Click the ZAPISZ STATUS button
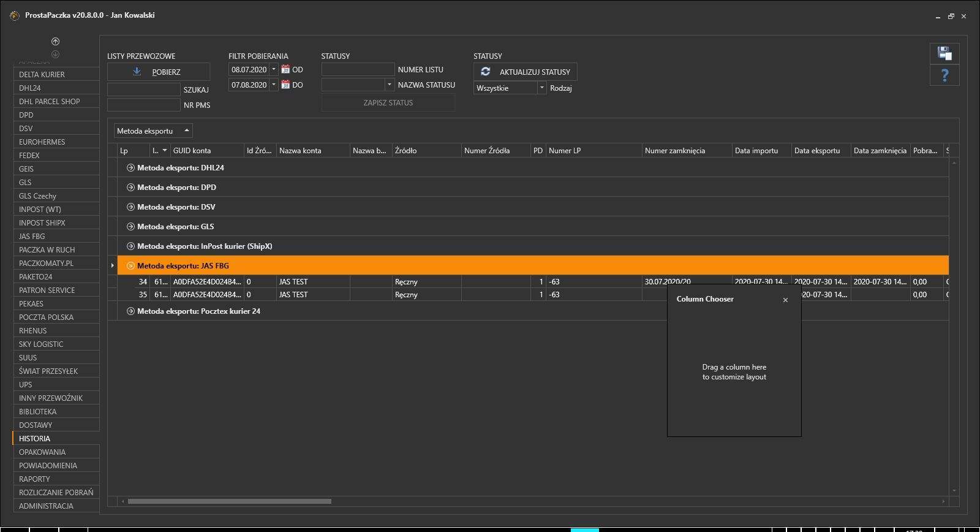Screen dimensions: 980x532 (x=388, y=102)
